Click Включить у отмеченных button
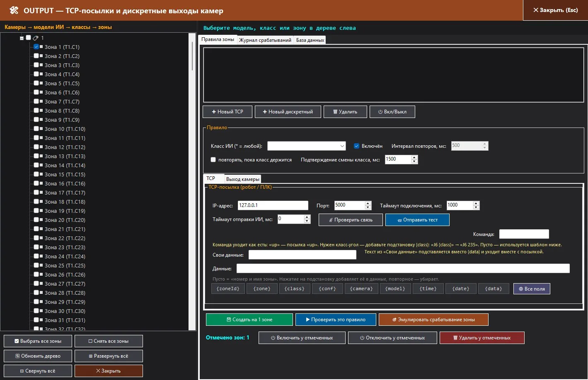This screenshot has height=380, width=588. point(302,338)
